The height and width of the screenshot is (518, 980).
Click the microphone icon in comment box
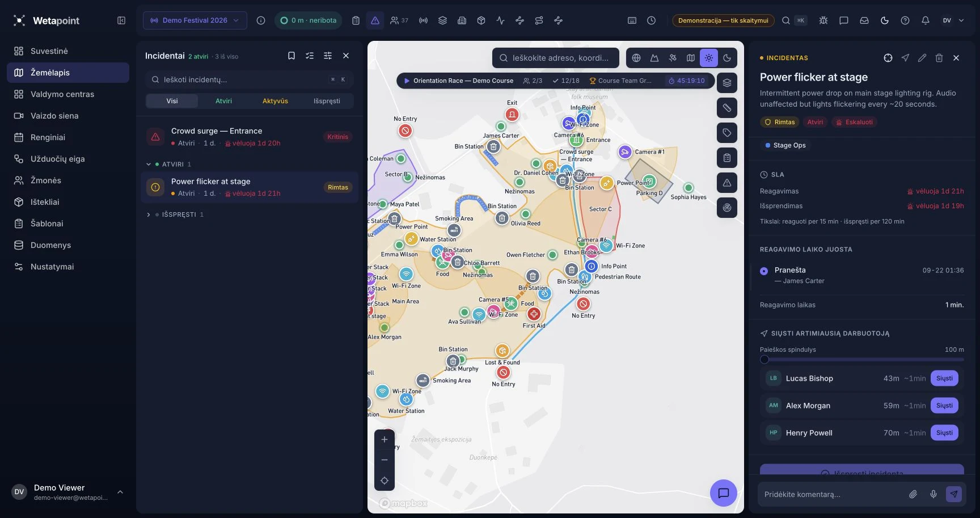pos(933,494)
